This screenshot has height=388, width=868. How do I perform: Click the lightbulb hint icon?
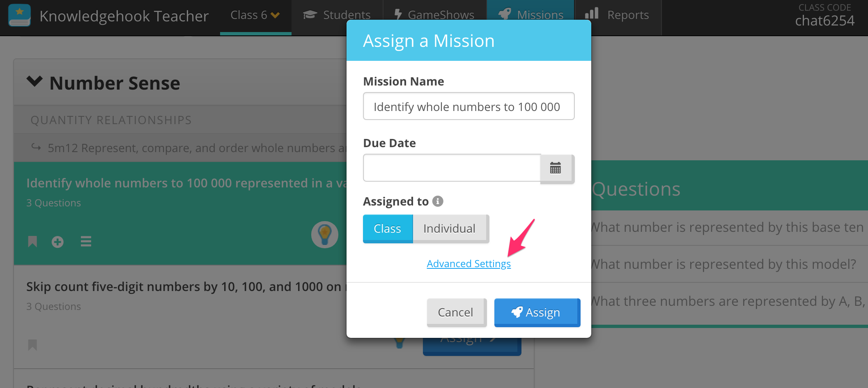[324, 235]
